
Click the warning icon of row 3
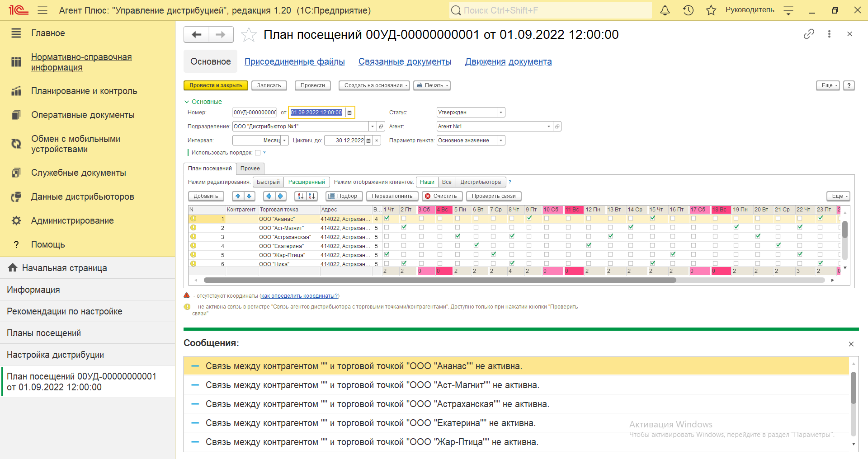click(193, 237)
